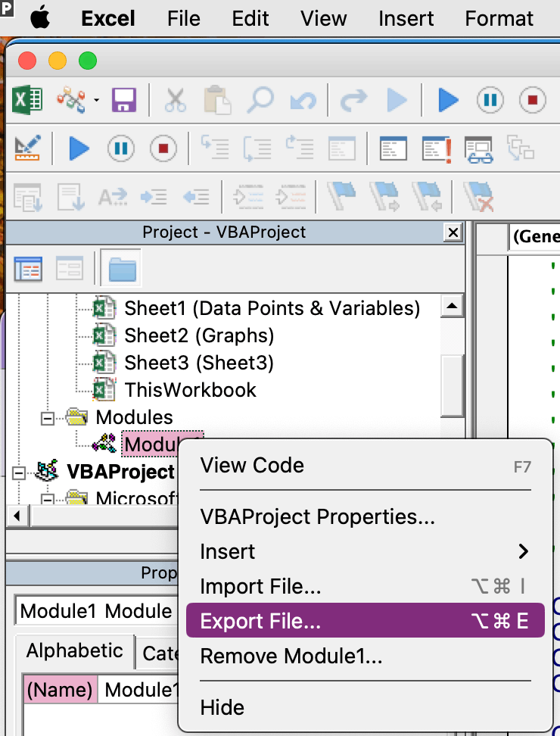Open the Format menu
The width and height of the screenshot is (560, 736).
click(x=499, y=19)
